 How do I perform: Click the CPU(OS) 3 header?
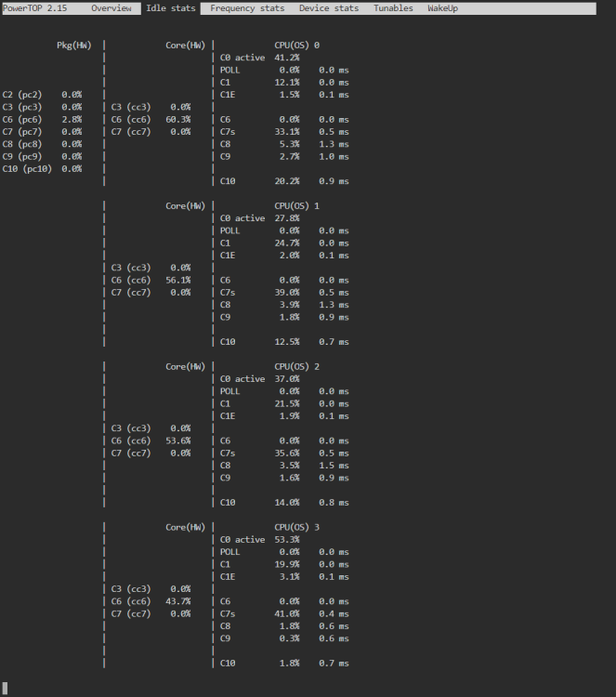tap(297, 527)
